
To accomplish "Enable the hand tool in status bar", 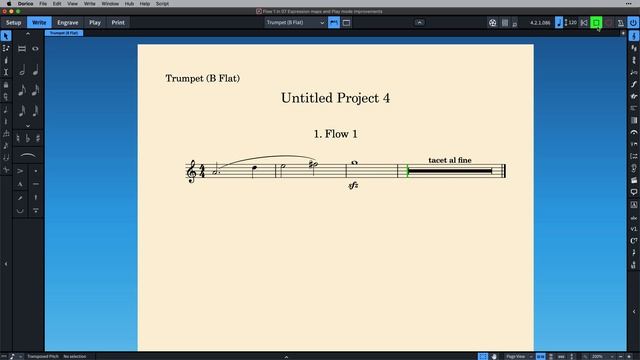I will pos(494,357).
